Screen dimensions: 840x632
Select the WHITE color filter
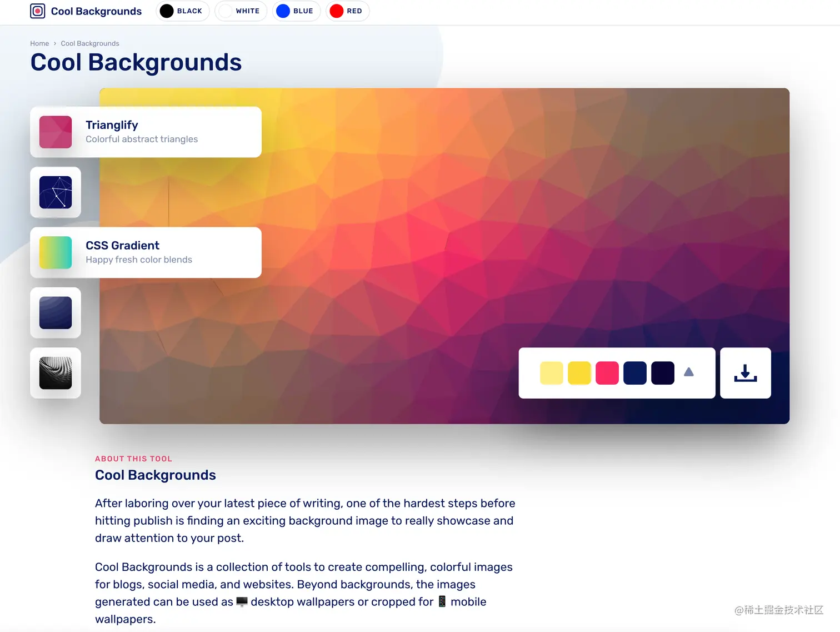241,11
